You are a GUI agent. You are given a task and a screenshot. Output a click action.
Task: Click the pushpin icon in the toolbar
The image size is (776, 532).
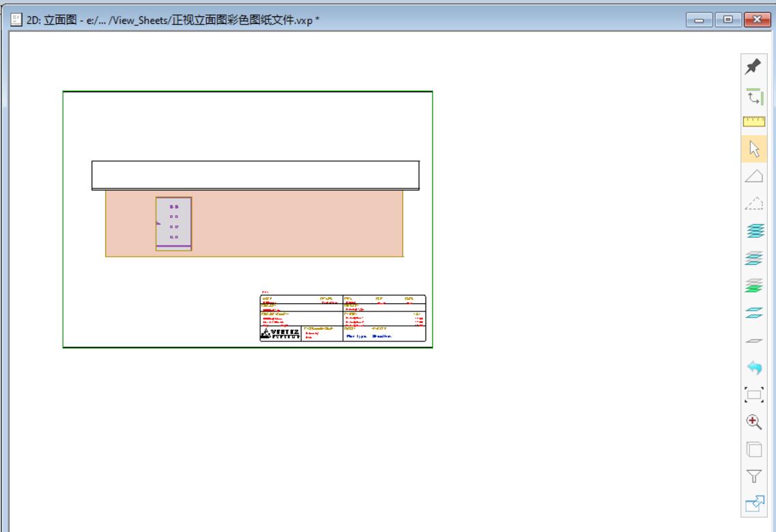click(x=753, y=66)
